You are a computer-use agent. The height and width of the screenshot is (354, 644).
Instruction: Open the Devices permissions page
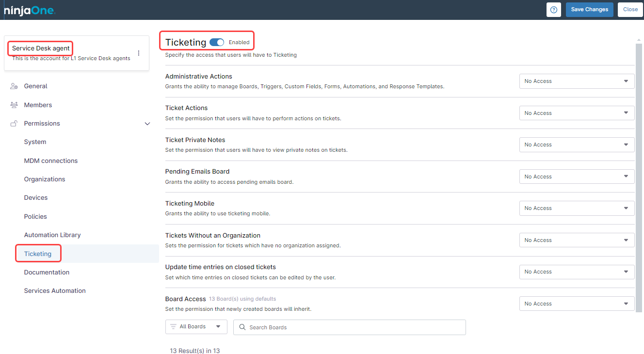point(35,197)
